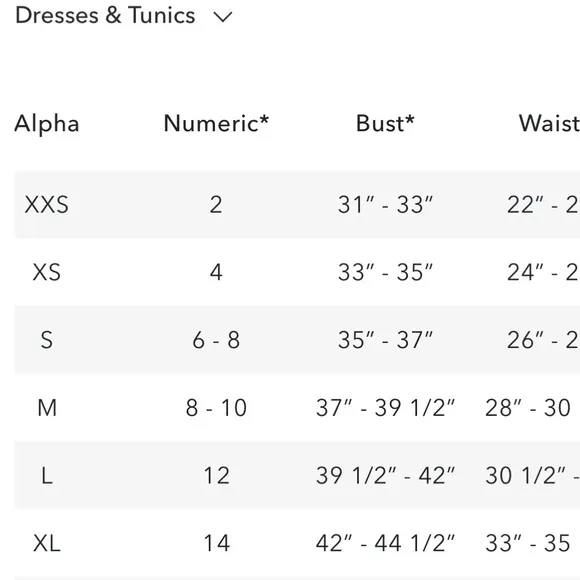Screen dimensions: 580x580
Task: Click the M size row label
Action: (x=47, y=408)
